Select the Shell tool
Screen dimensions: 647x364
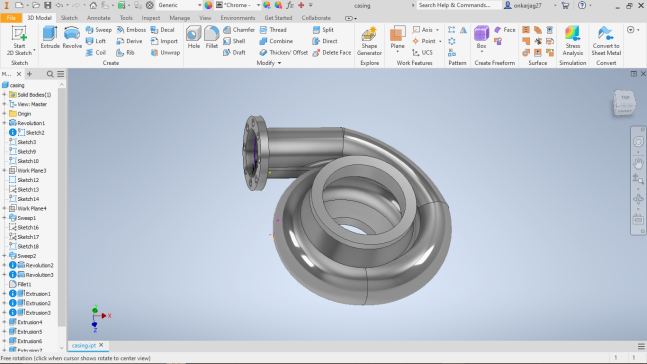click(x=234, y=41)
